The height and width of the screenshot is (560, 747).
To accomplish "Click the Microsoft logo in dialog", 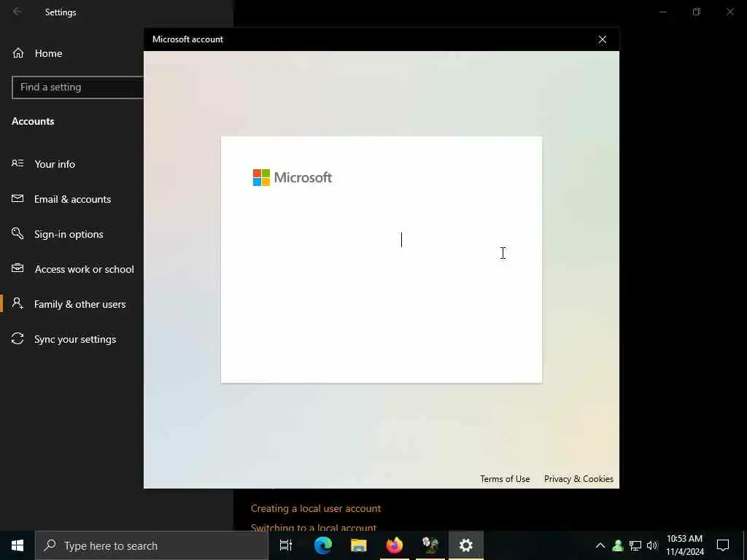I will (292, 178).
